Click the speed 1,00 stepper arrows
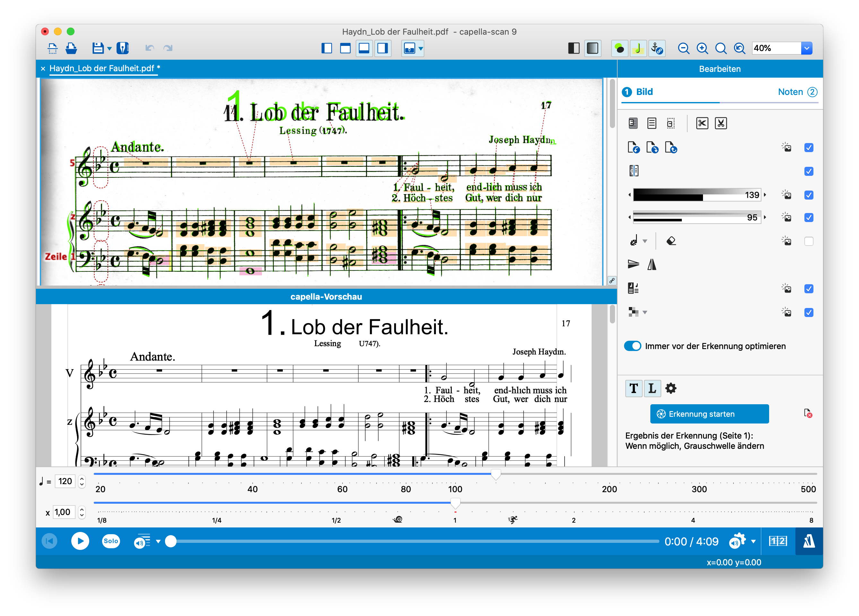The width and height of the screenshot is (859, 616). pyautogui.click(x=82, y=512)
